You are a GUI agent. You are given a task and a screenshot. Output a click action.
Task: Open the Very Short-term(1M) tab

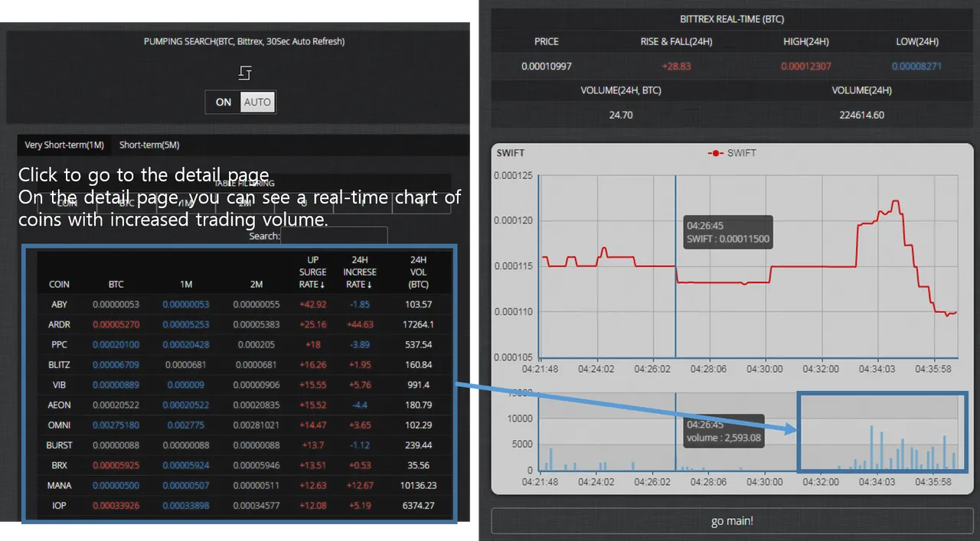pyautogui.click(x=64, y=145)
